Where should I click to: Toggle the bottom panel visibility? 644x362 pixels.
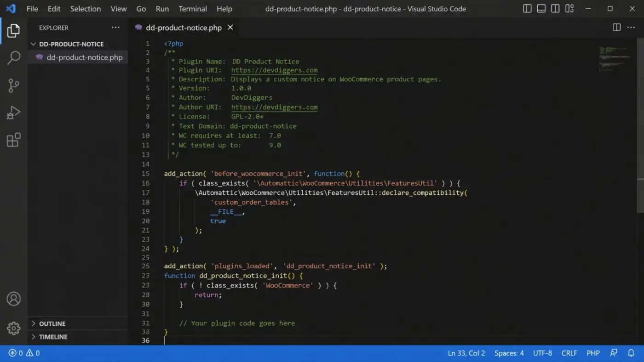point(541,9)
